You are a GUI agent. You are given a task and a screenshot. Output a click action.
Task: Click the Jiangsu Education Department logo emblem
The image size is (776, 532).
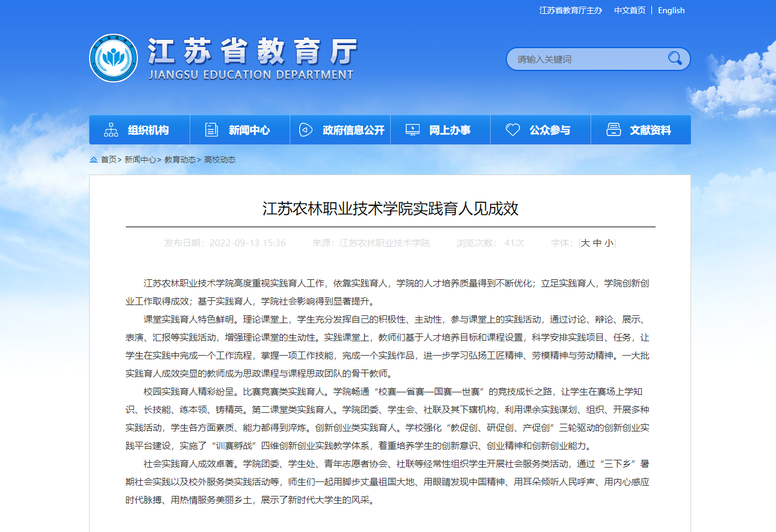113,58
